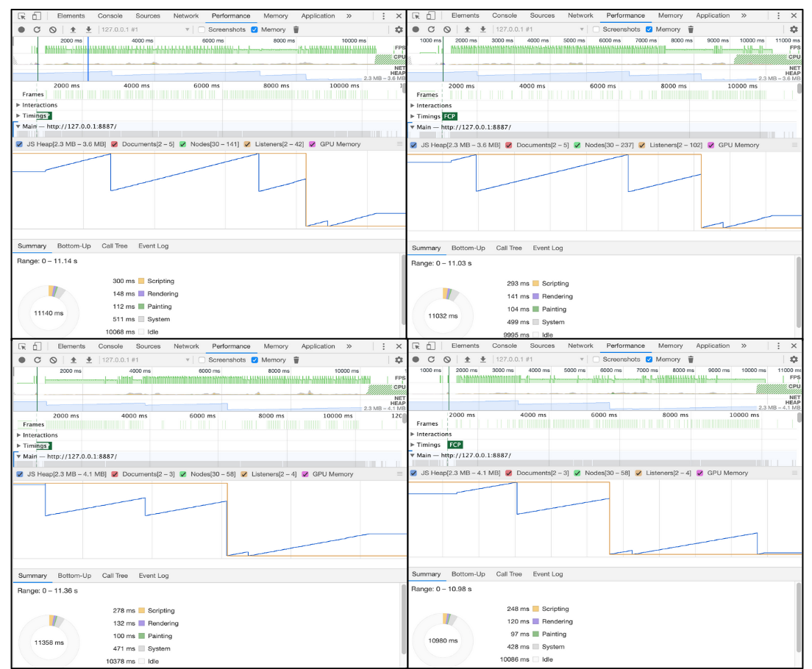Enable Screenshots checkbox in the 11.14 s panel

pyautogui.click(x=202, y=29)
